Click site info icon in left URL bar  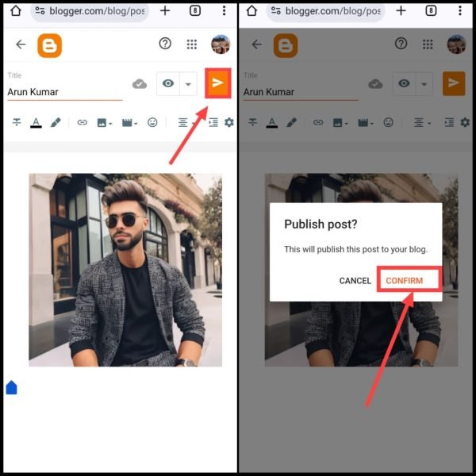[x=40, y=11]
